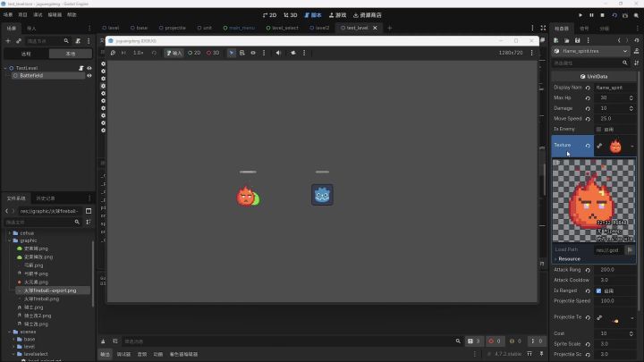Switch to the Local scene tree
Screen dimensions: 644x362
click(x=71, y=54)
